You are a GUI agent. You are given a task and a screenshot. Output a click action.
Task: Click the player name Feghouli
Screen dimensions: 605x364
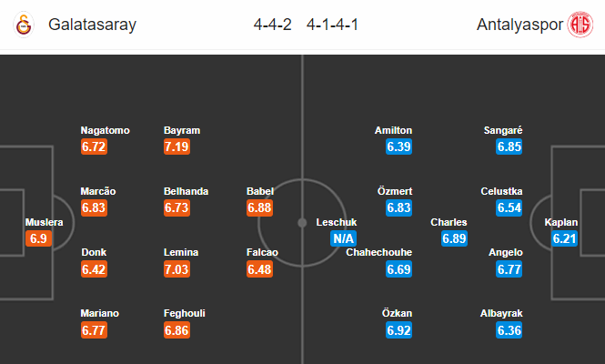pos(185,313)
